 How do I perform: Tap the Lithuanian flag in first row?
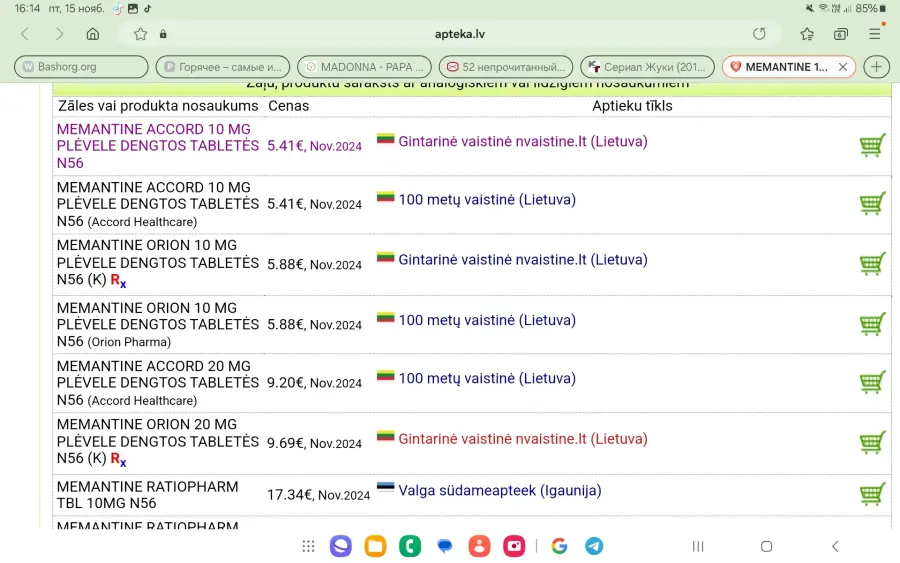tap(385, 139)
